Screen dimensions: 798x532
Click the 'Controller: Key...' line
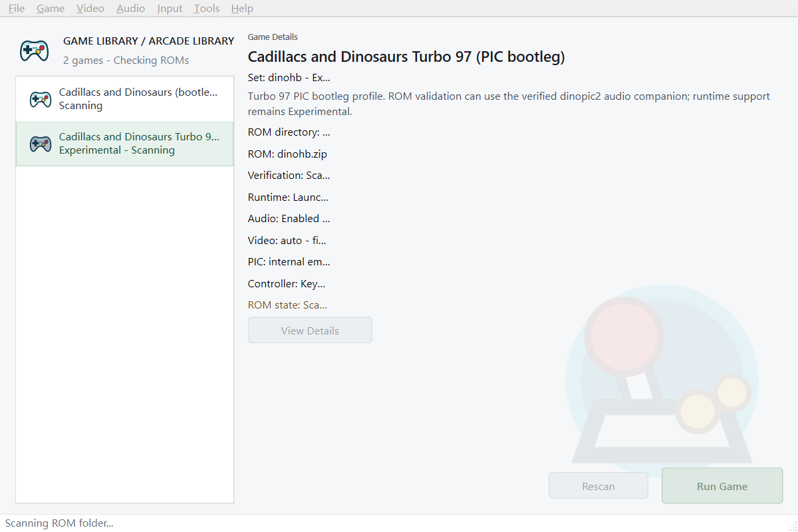(287, 284)
